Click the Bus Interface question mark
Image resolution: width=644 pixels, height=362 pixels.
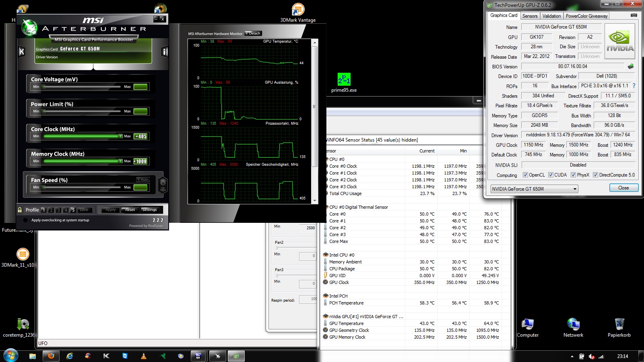(634, 86)
